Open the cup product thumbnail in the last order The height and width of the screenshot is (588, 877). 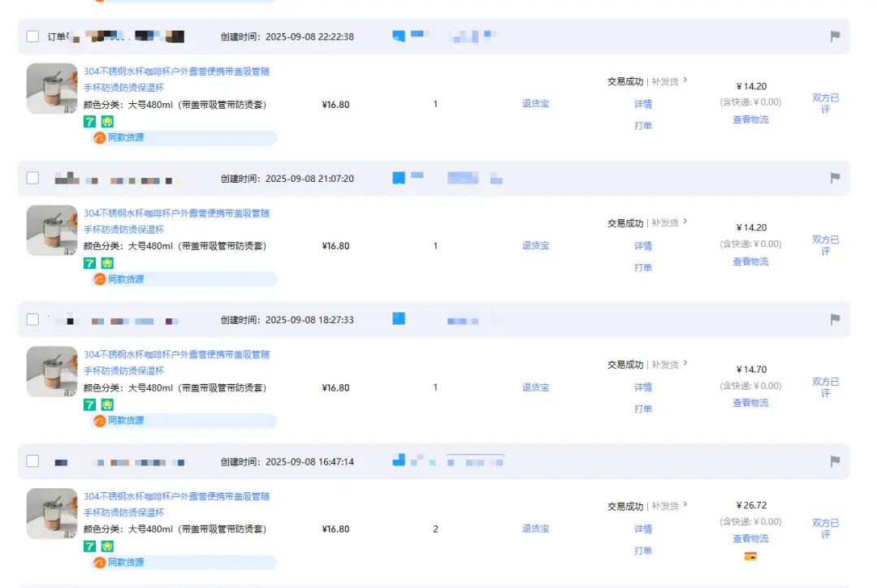[x=52, y=514]
